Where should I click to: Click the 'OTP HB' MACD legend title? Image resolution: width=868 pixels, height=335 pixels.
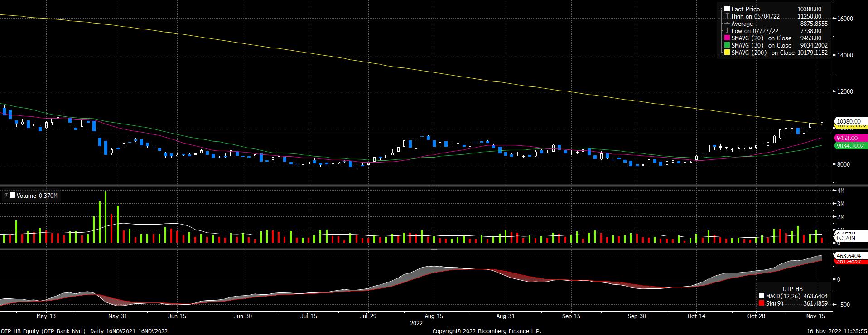792,289
